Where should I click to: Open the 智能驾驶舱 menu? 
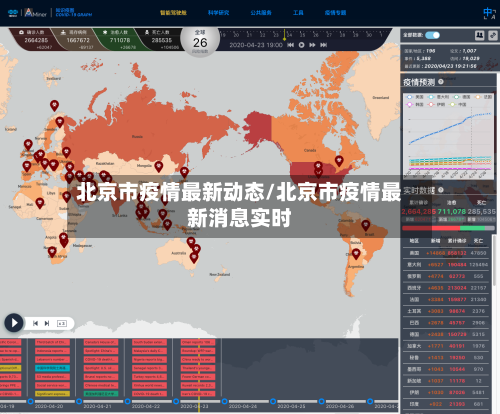(173, 13)
